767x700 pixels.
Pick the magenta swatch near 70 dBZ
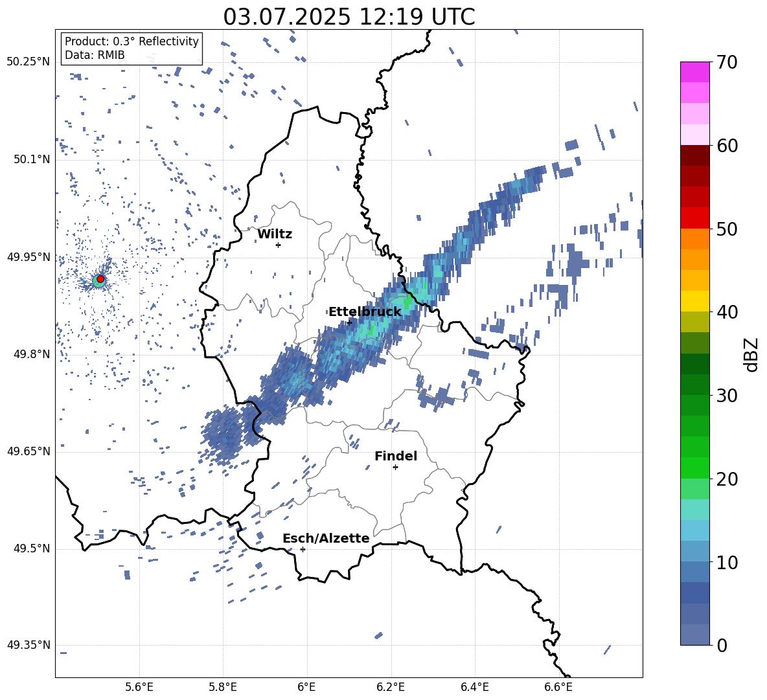click(x=694, y=72)
